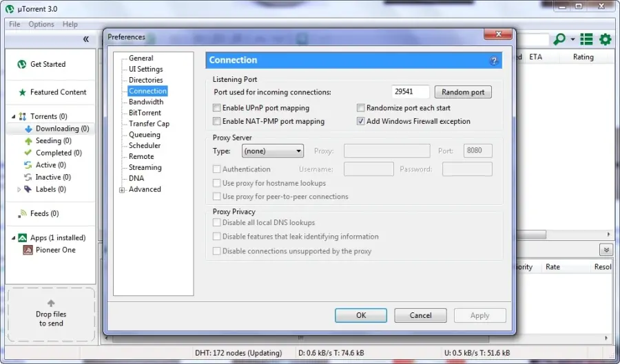The width and height of the screenshot is (620, 364).
Task: Toggle the detail pane double-chevron button
Action: tap(606, 250)
